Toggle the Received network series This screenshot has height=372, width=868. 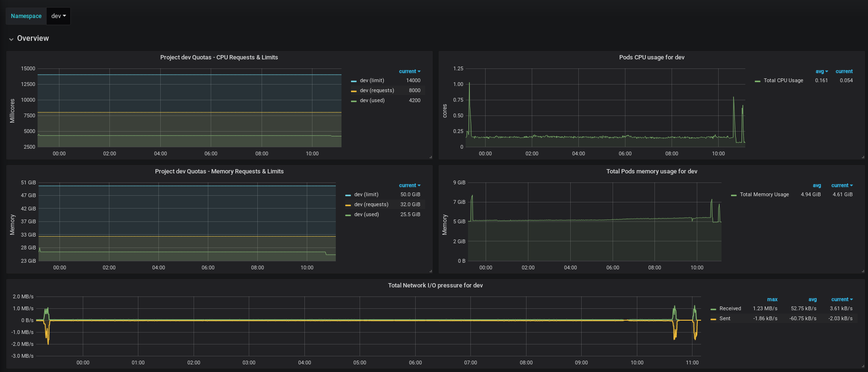point(730,309)
